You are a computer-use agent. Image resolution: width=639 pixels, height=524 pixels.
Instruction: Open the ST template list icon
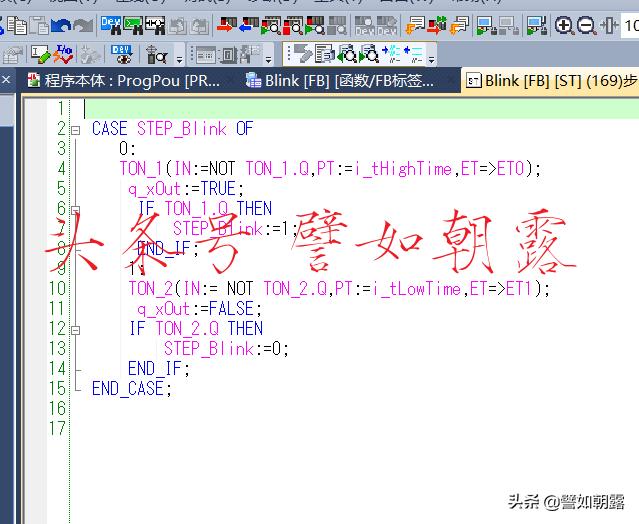click(x=325, y=54)
